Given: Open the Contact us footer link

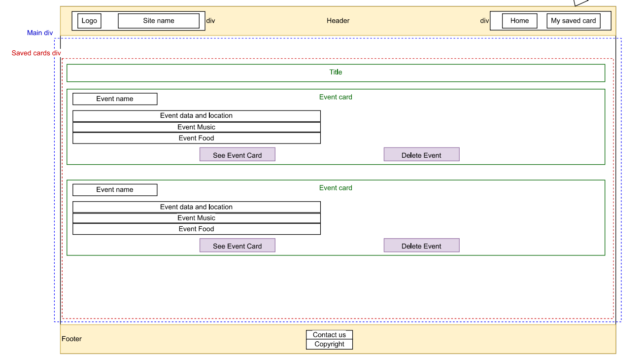Looking at the screenshot, I should 329,335.
